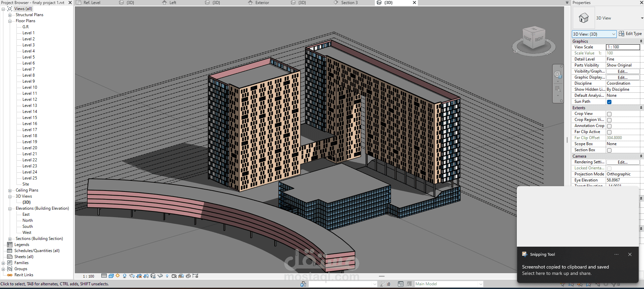The height and width of the screenshot is (289, 644).
Task: Click the View Scale value field
Action: click(x=623, y=47)
